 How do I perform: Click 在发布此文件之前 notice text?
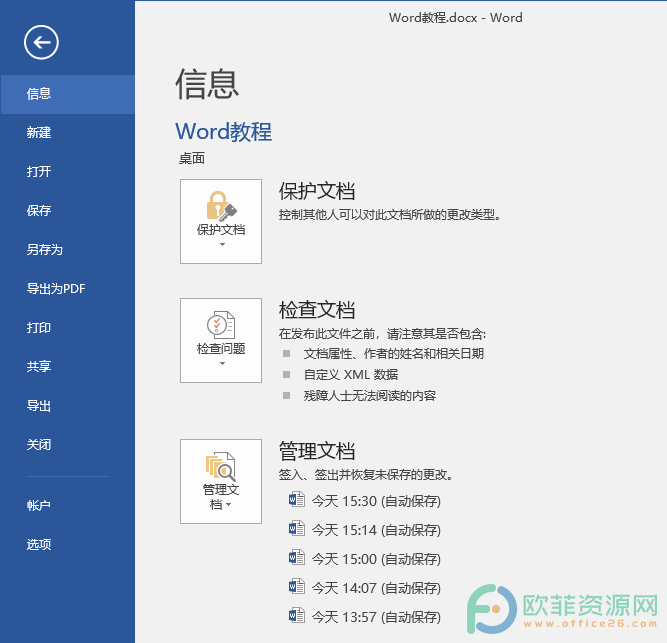pos(382,334)
